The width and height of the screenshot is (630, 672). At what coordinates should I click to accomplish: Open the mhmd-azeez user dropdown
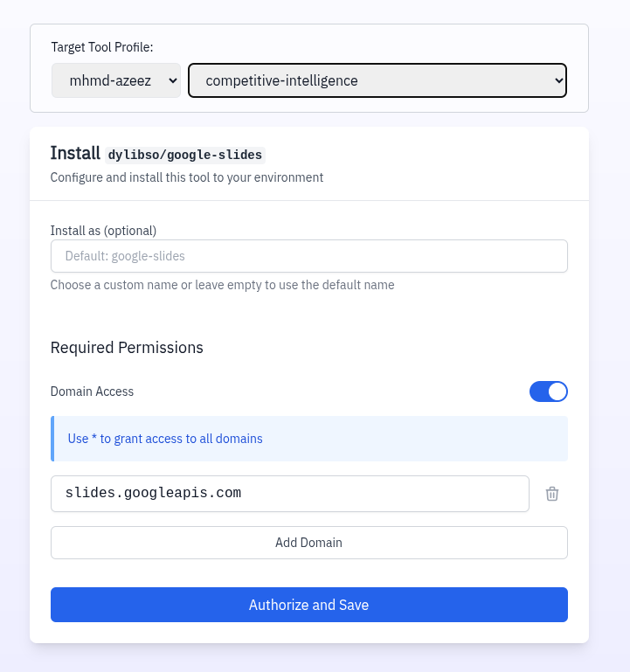click(116, 80)
